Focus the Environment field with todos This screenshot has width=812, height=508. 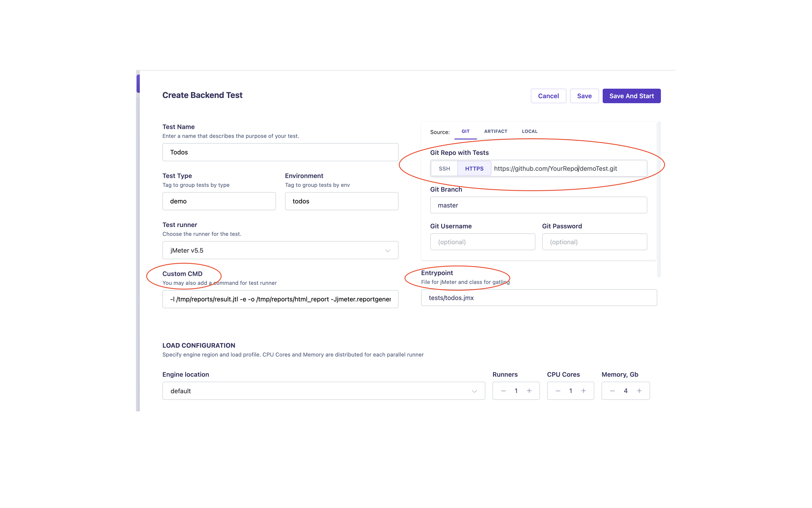(x=342, y=201)
